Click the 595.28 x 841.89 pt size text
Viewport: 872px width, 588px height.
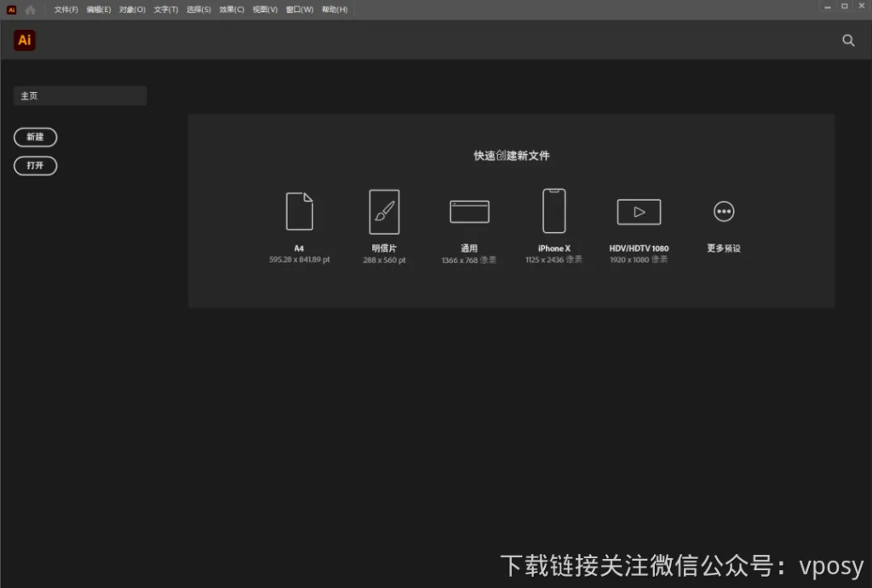click(x=299, y=260)
